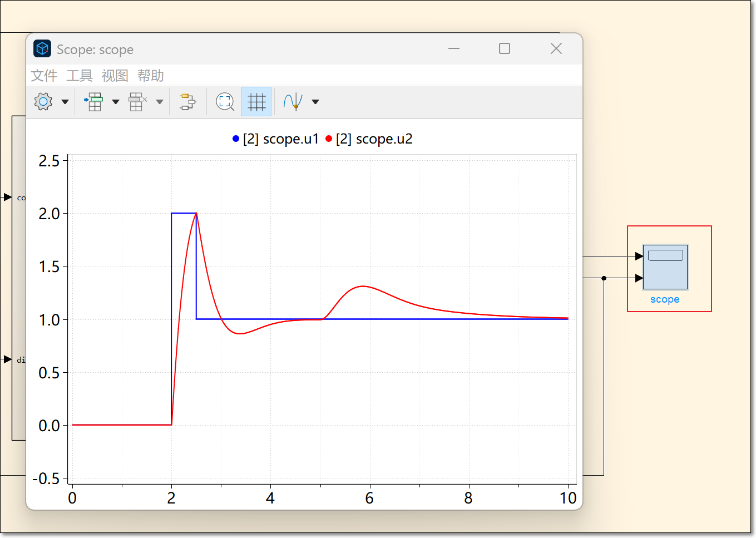Click the blue scope.u1 legend marker
The height and width of the screenshot is (538, 756).
coord(236,139)
